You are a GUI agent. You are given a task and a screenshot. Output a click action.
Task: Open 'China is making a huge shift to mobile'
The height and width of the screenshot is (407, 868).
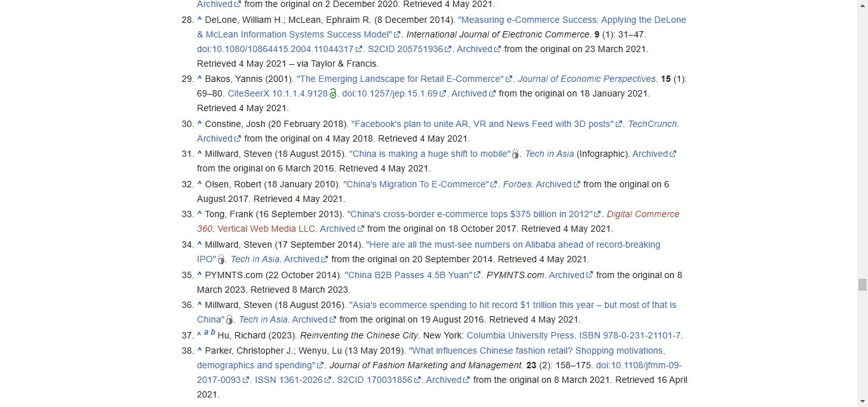point(430,154)
